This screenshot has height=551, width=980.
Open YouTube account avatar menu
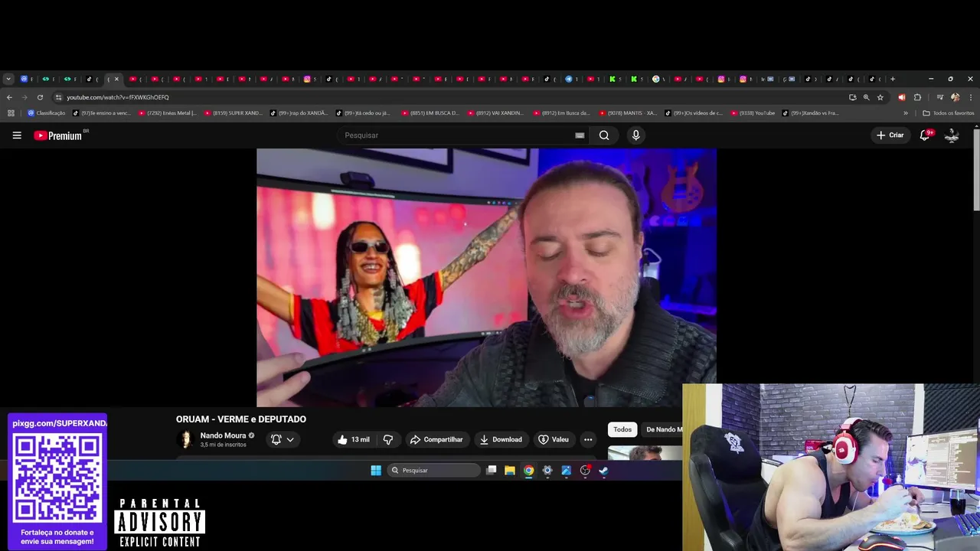pyautogui.click(x=952, y=135)
